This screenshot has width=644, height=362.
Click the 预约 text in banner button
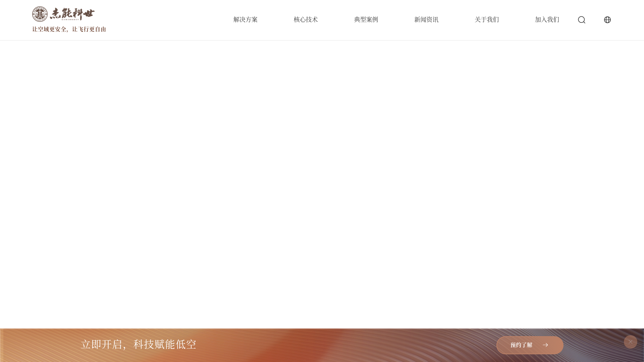516,345
